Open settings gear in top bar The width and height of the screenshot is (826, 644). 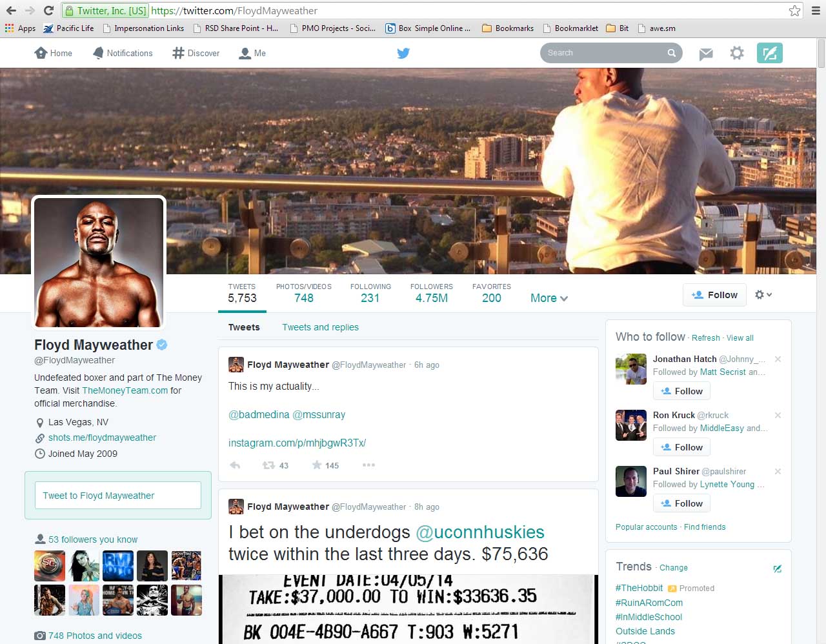click(x=737, y=53)
